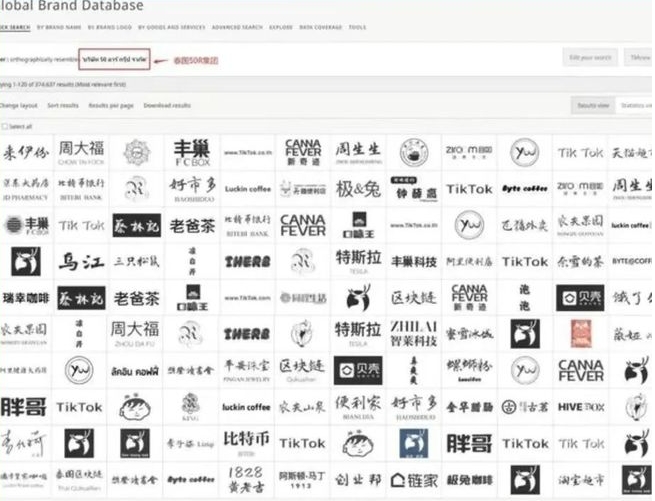Open the 来伊份 brand logo result
The height and width of the screenshot is (501, 655).
pyautogui.click(x=26, y=153)
